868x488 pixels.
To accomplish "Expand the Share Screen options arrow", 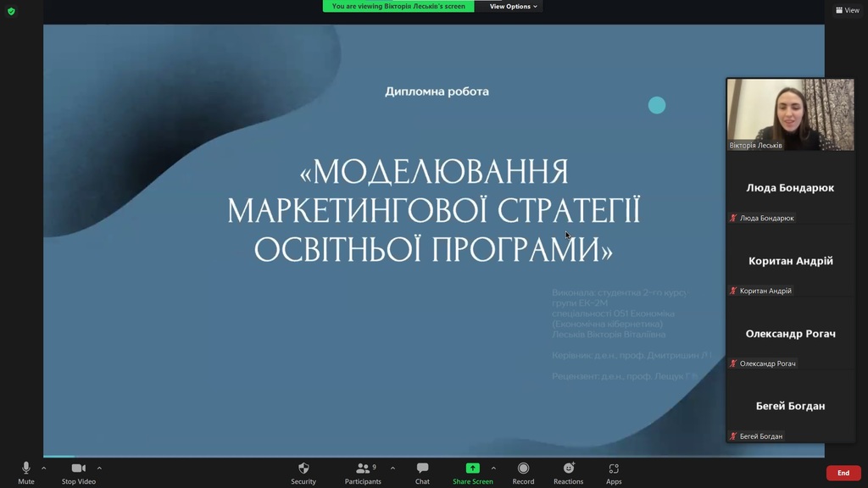I will tap(493, 468).
